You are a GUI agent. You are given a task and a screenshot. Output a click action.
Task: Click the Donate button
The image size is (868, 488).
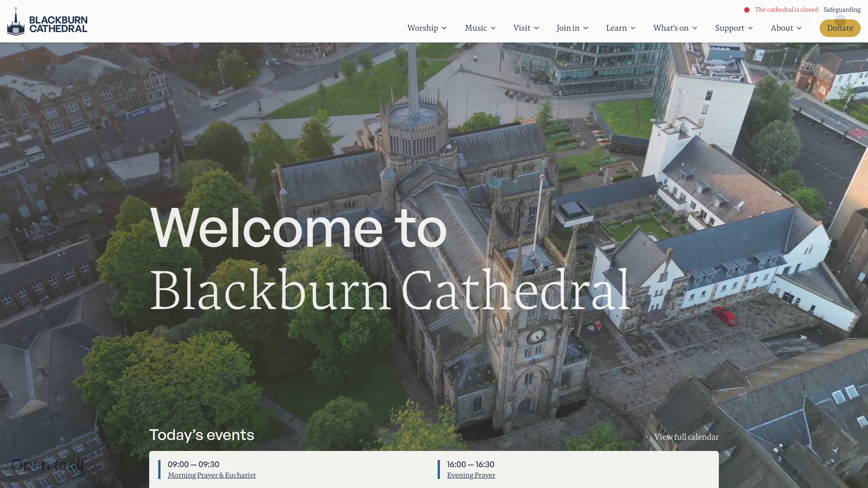(840, 28)
